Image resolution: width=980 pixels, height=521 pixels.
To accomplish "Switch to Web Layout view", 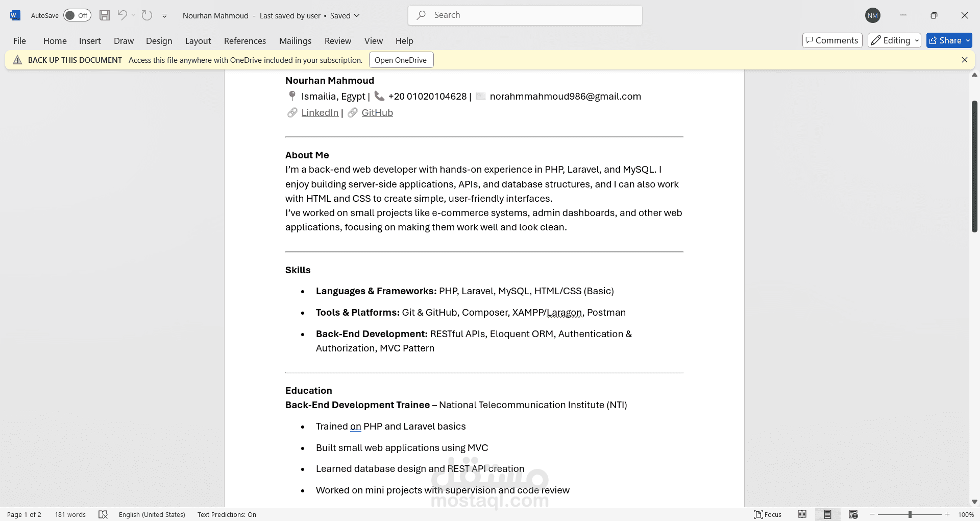I will coord(853,514).
